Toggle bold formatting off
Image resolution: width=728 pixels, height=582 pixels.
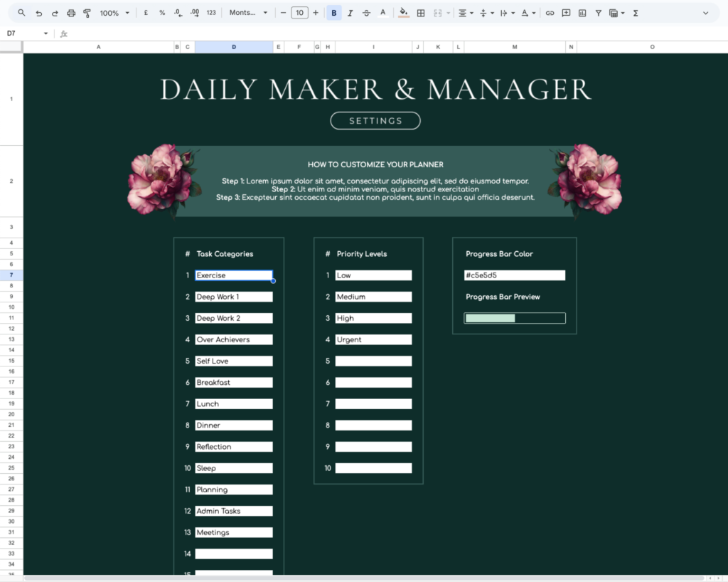(x=333, y=12)
